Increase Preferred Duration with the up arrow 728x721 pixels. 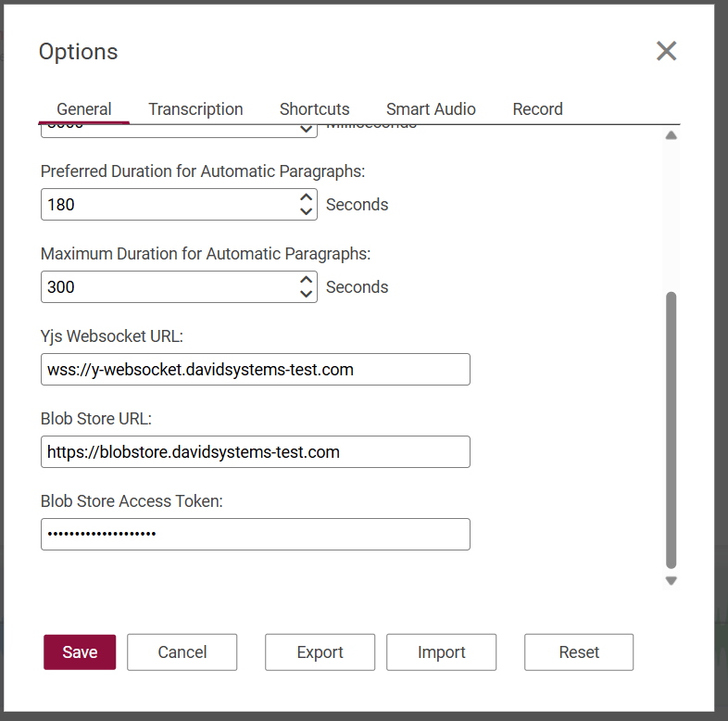(x=307, y=197)
